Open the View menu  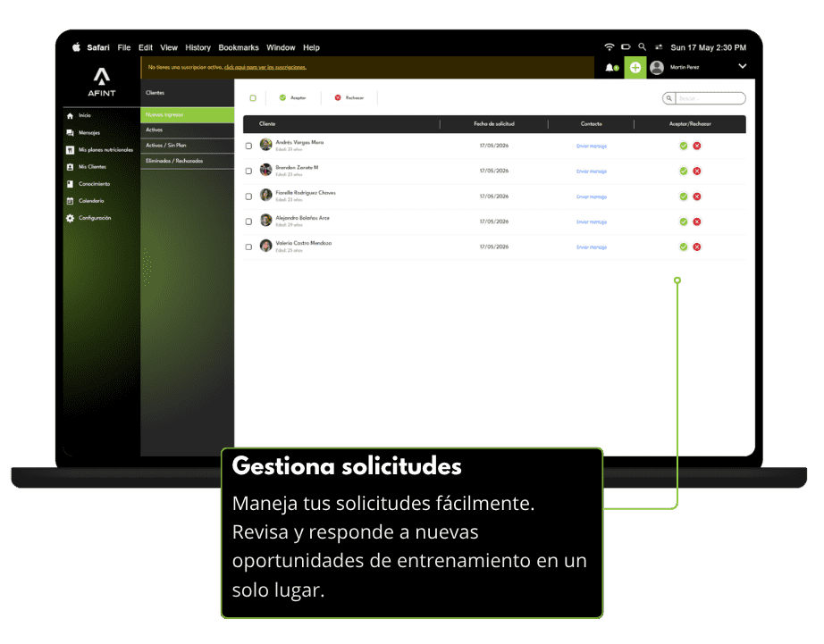[169, 47]
